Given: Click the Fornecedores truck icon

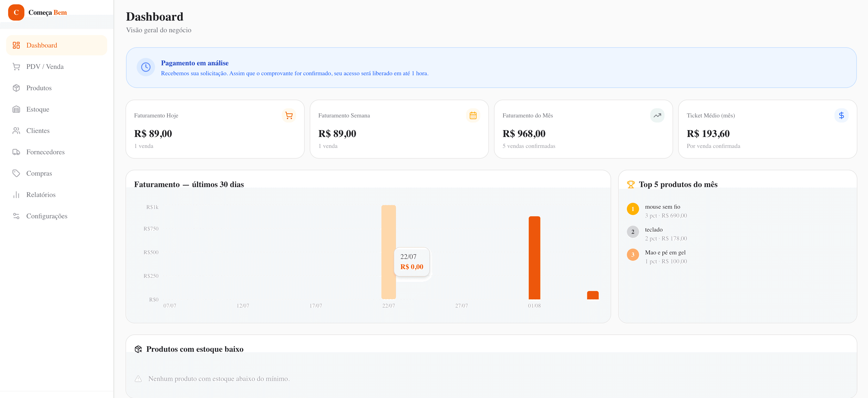Looking at the screenshot, I should 16,152.
